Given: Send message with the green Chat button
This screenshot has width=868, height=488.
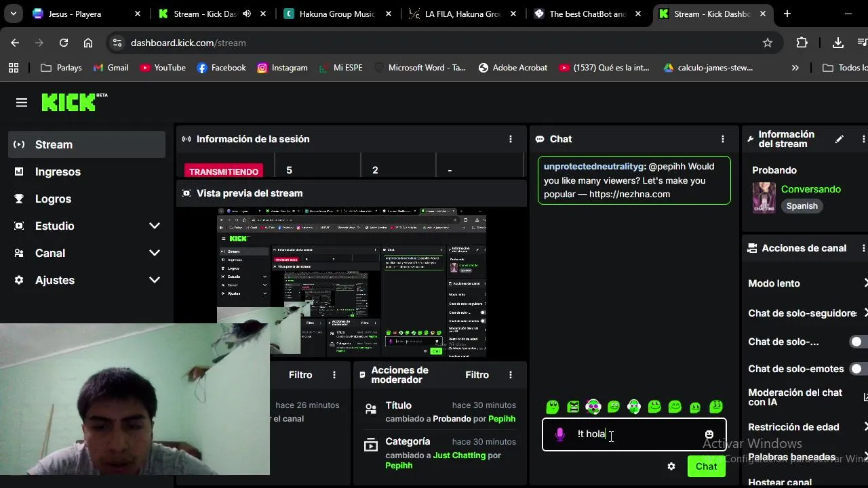Looking at the screenshot, I should click(x=706, y=466).
